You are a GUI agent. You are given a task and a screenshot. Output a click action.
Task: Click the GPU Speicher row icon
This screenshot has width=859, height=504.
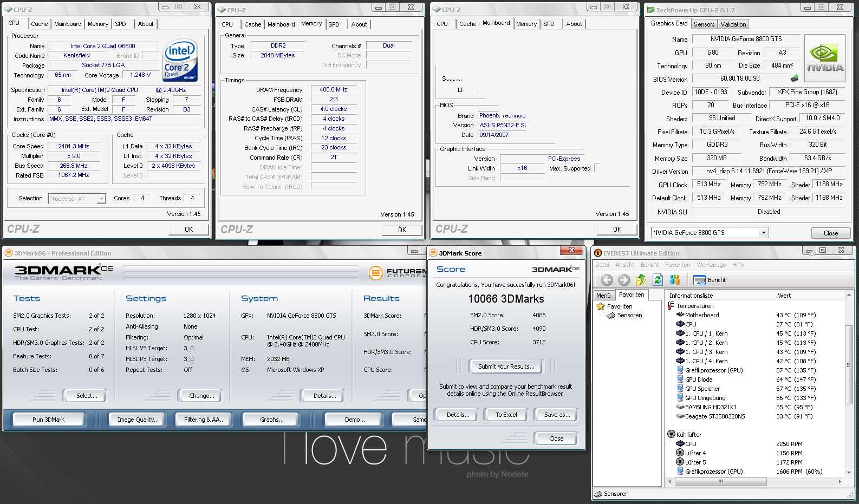680,389
